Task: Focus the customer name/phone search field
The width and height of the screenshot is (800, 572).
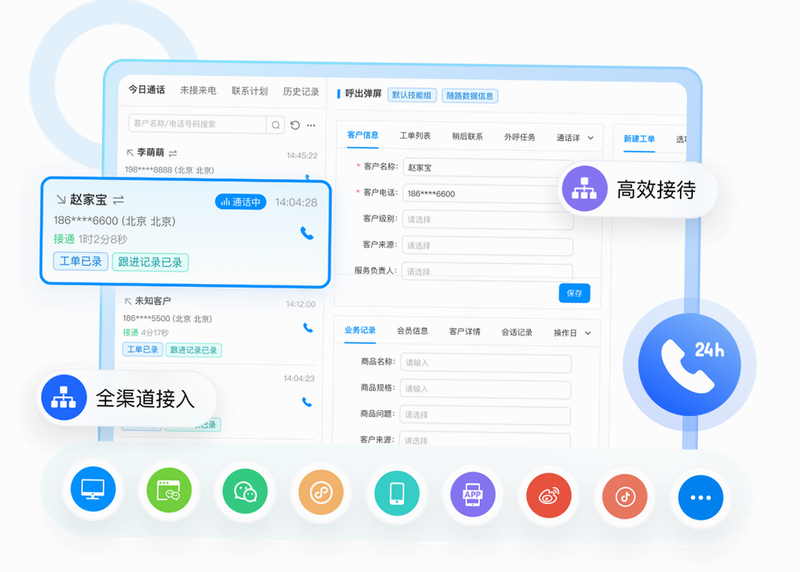Action: (x=197, y=124)
